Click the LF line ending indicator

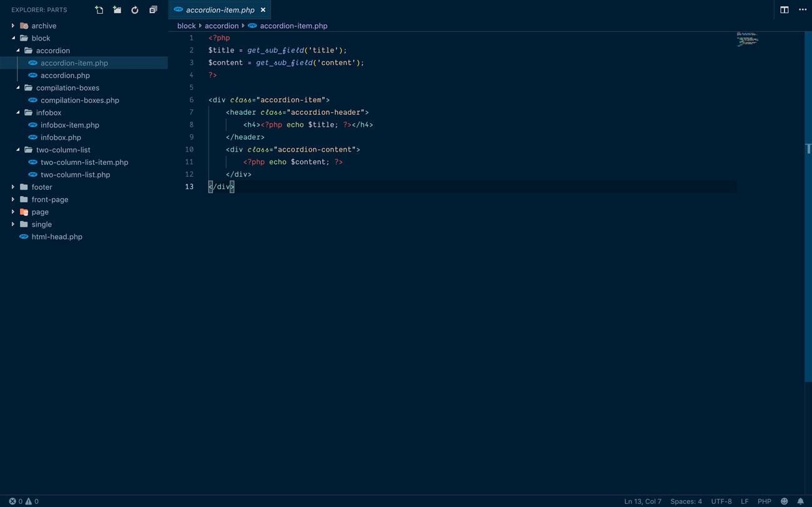coord(745,501)
